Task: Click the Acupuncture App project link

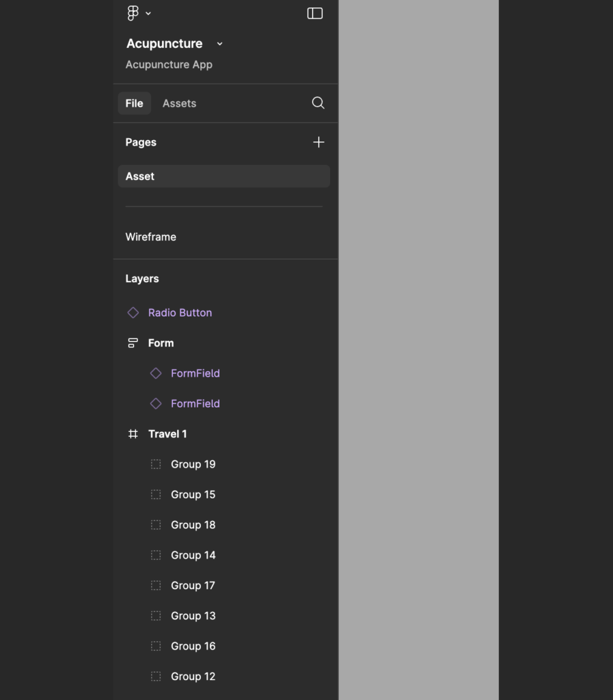Action: [169, 65]
